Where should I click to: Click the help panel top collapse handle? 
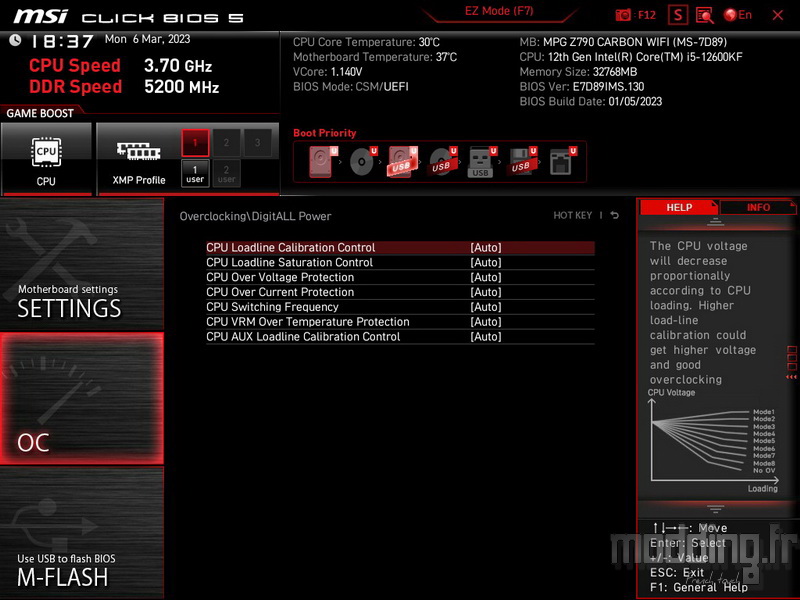715,222
